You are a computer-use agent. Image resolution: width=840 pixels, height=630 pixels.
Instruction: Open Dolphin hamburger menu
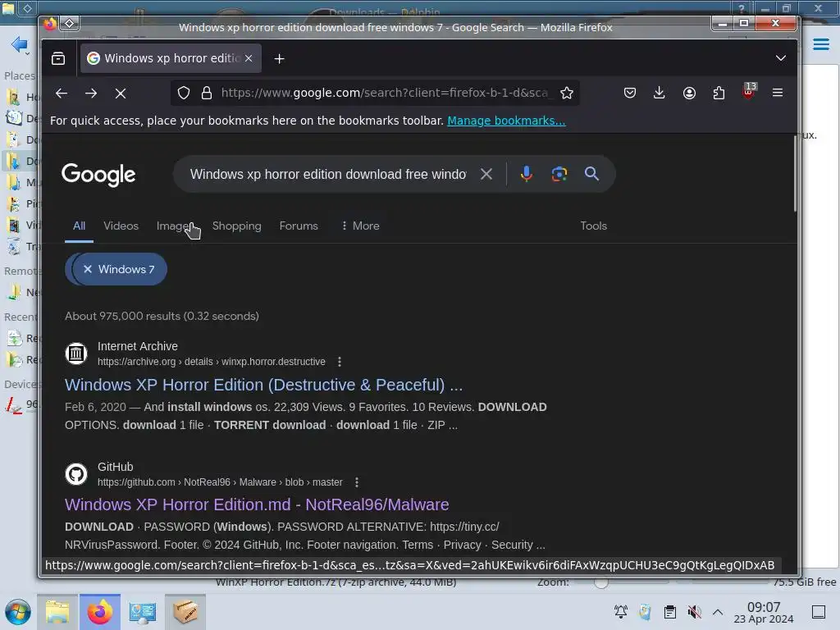pyautogui.click(x=820, y=44)
